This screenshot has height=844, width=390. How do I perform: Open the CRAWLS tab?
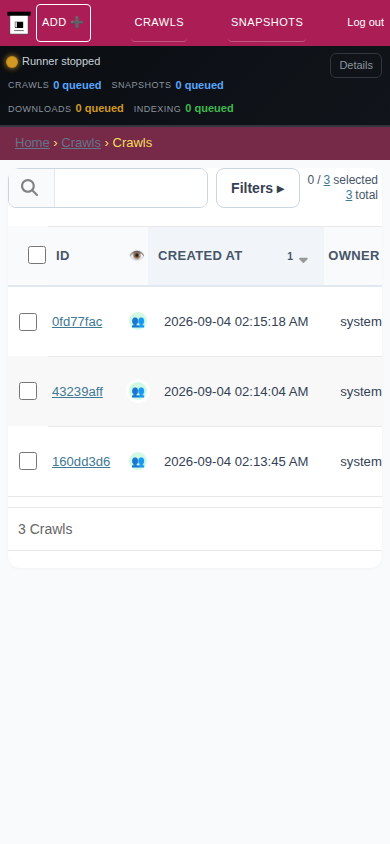159,23
